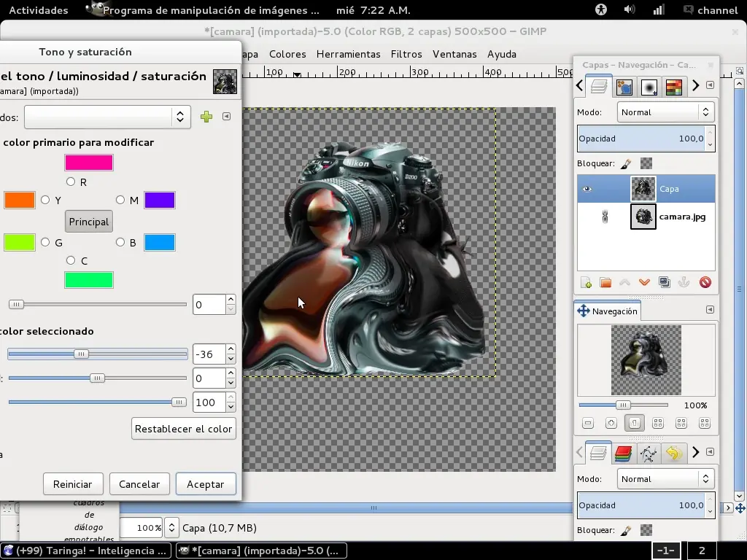Raise the layer with the up arrow icon
The height and width of the screenshot is (560, 747).
[624, 282]
